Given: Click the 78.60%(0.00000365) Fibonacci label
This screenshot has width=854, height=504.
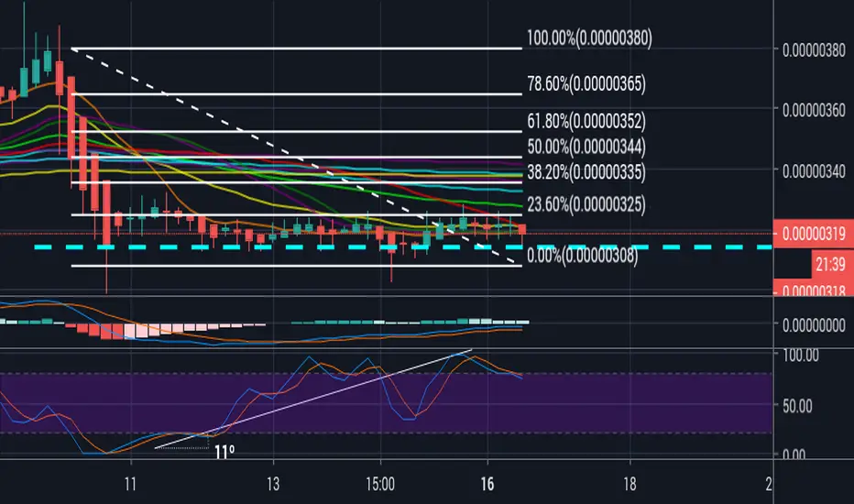Looking at the screenshot, I should coord(586,84).
